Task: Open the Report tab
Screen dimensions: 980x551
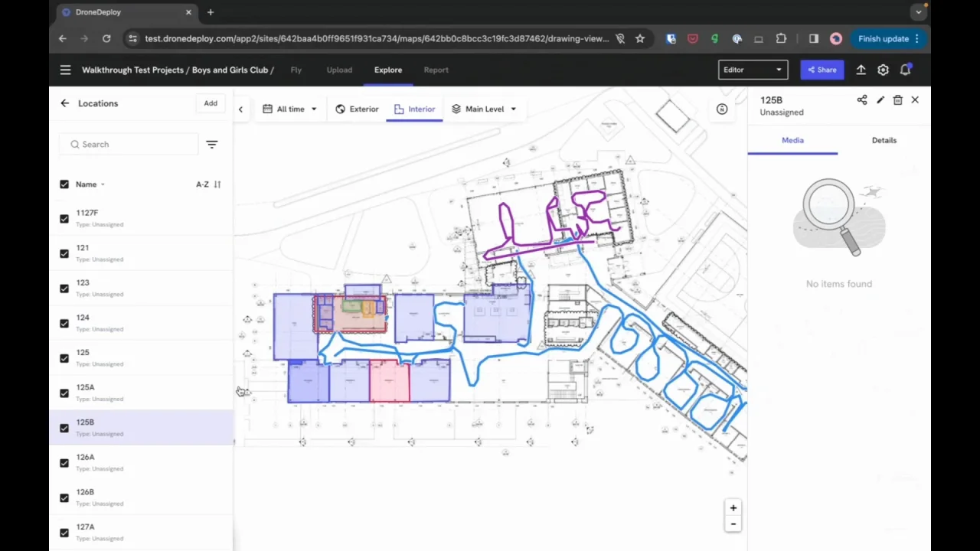Action: pyautogui.click(x=436, y=70)
